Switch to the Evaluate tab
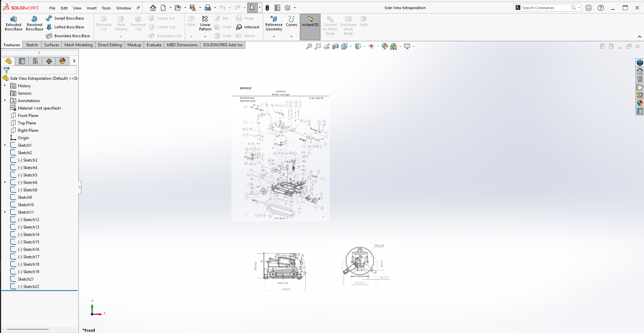 pyautogui.click(x=154, y=45)
